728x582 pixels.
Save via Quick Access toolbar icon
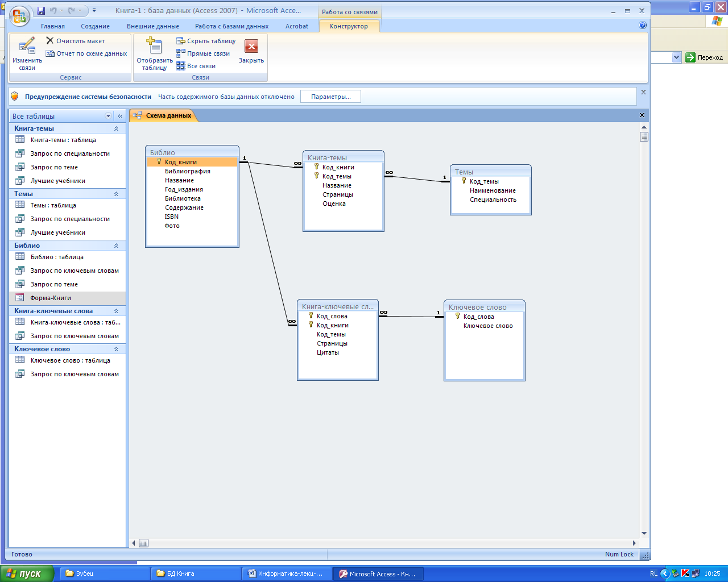pos(41,11)
